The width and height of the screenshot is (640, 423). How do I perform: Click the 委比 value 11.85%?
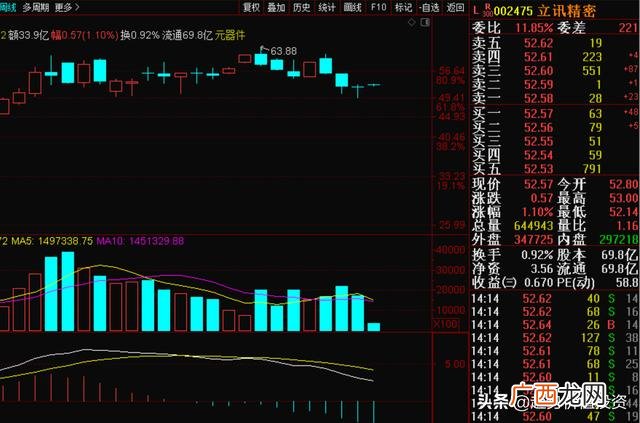[x=534, y=28]
